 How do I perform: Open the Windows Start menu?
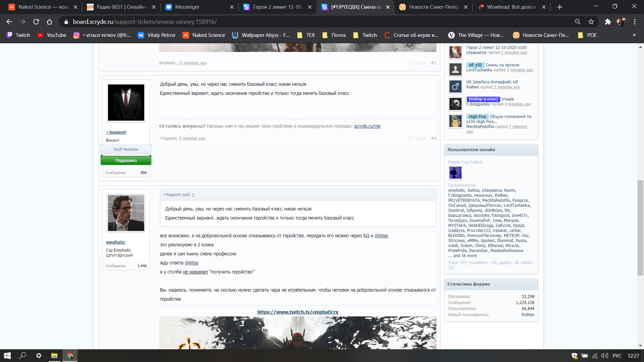pyautogui.click(x=6, y=356)
